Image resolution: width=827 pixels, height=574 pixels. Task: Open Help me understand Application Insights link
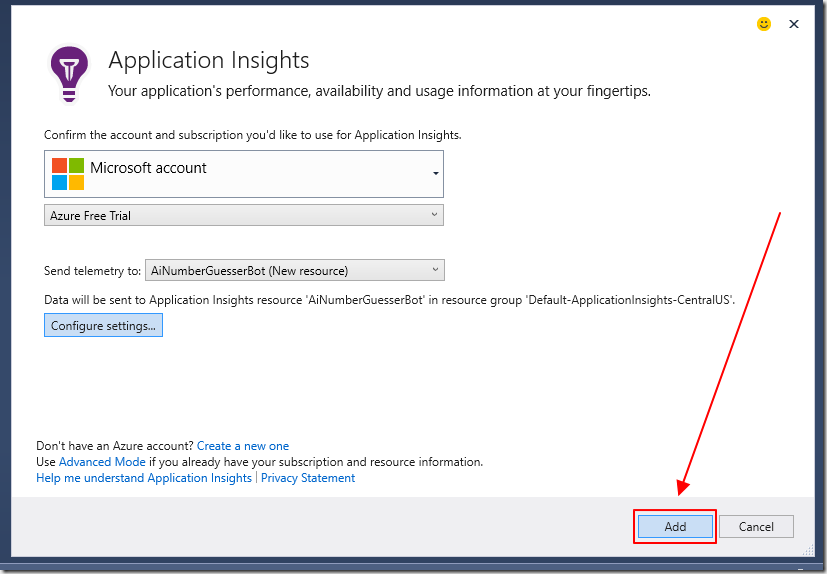coord(144,477)
